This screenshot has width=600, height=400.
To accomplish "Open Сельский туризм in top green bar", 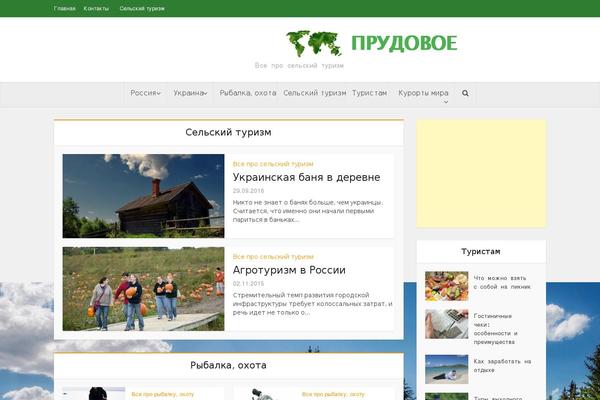I will 142,8.
